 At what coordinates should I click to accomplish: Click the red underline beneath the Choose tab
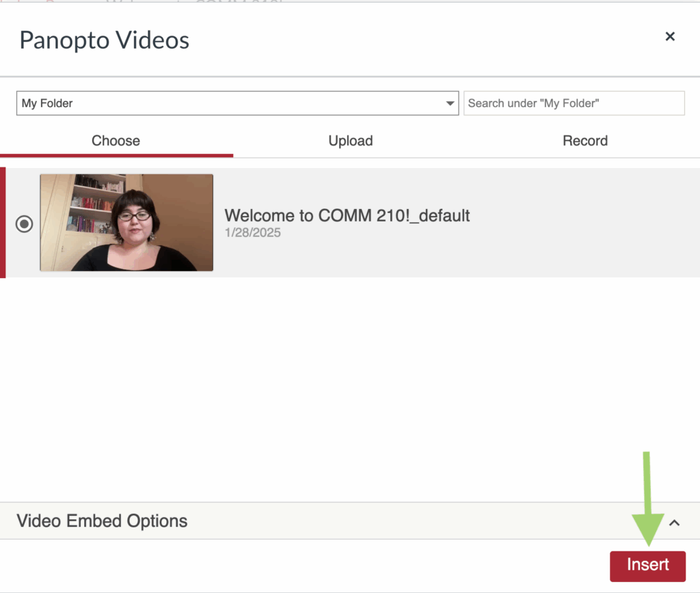tap(116, 155)
